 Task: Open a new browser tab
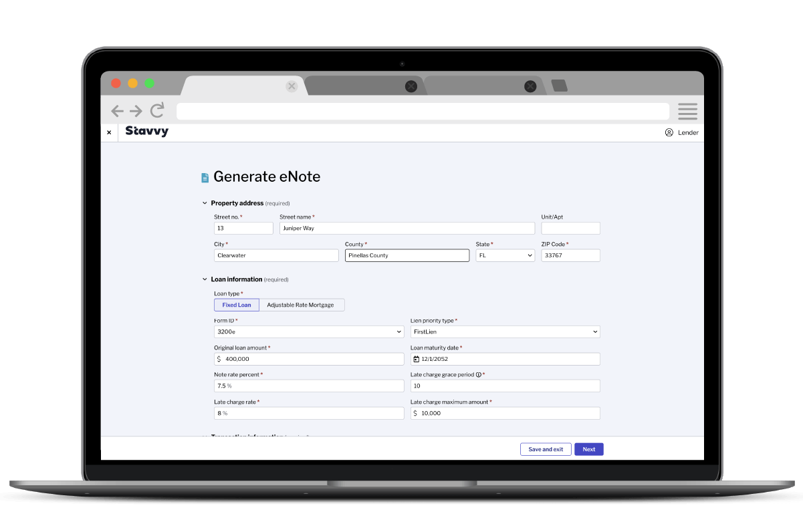[559, 86]
